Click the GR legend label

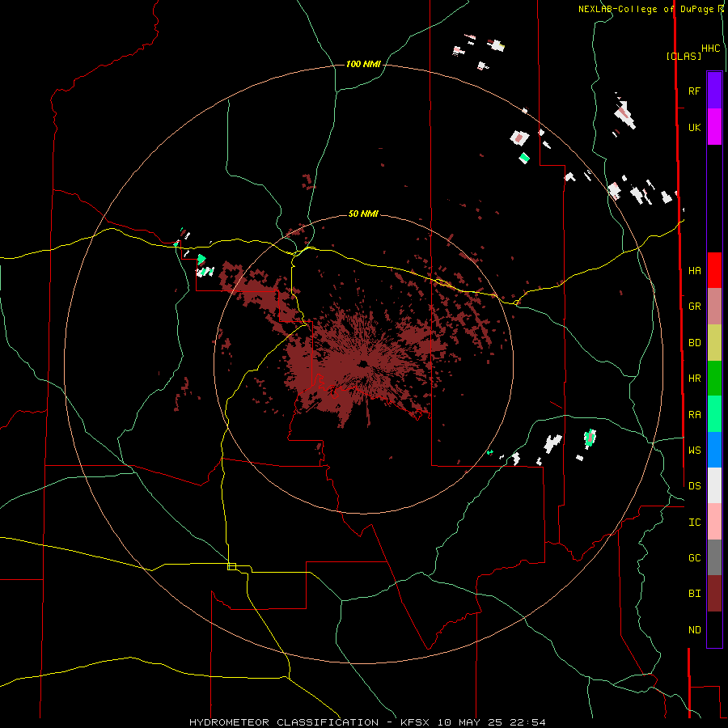click(x=694, y=307)
